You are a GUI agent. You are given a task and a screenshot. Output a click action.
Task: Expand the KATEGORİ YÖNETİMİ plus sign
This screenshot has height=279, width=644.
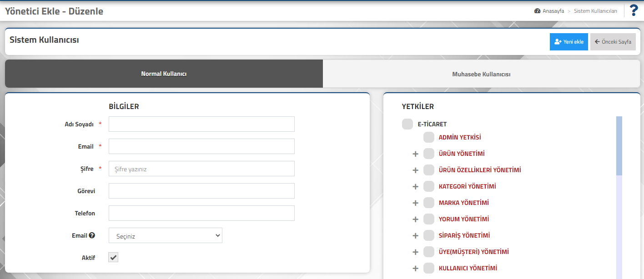[x=415, y=187]
